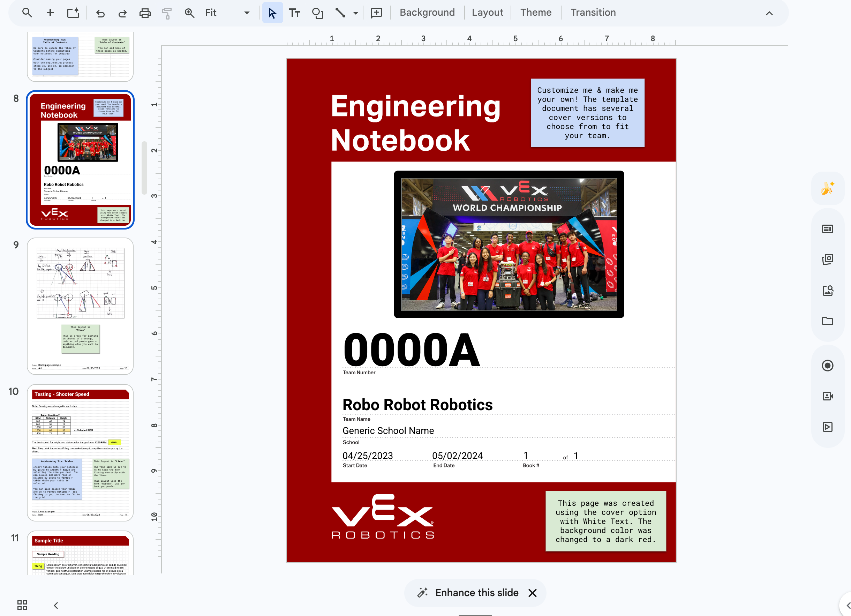Open the image search side panel icon

827,290
